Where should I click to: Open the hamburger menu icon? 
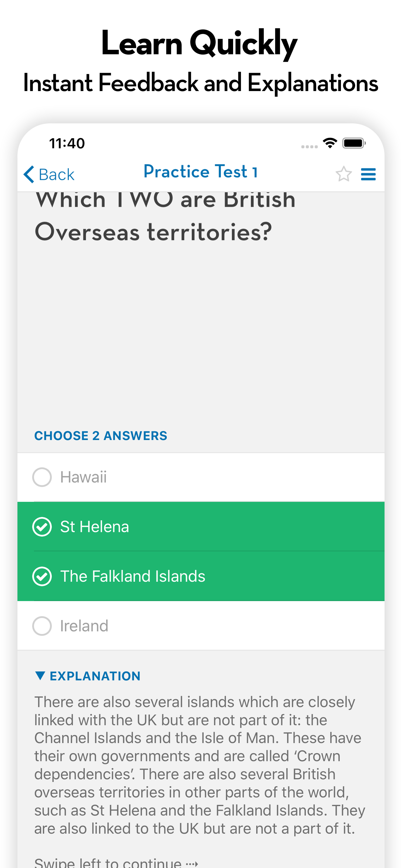[368, 174]
